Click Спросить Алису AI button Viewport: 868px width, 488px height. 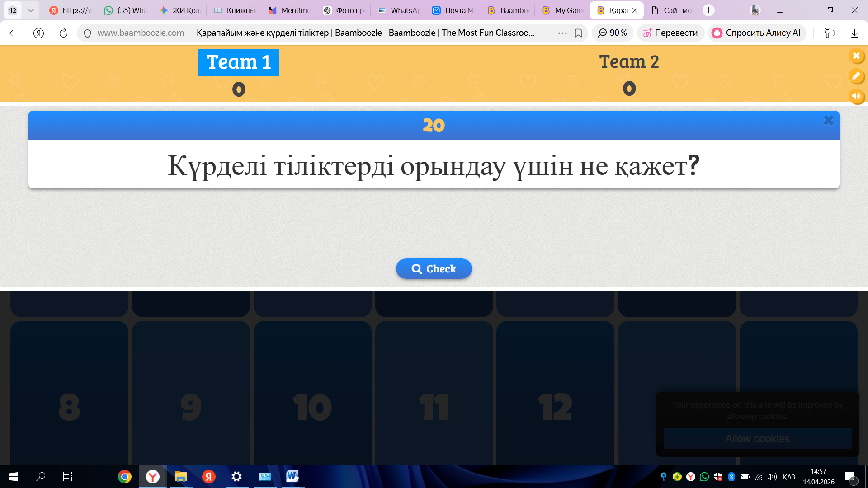pyautogui.click(x=757, y=33)
